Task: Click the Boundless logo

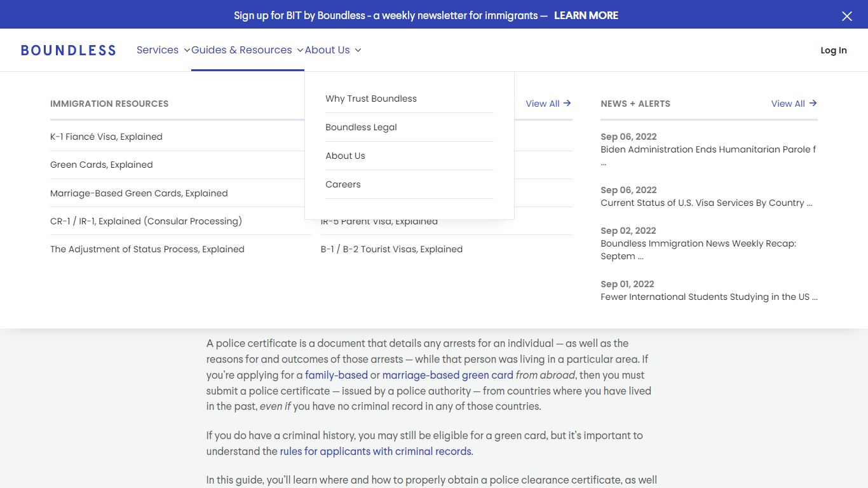Action: [69, 50]
